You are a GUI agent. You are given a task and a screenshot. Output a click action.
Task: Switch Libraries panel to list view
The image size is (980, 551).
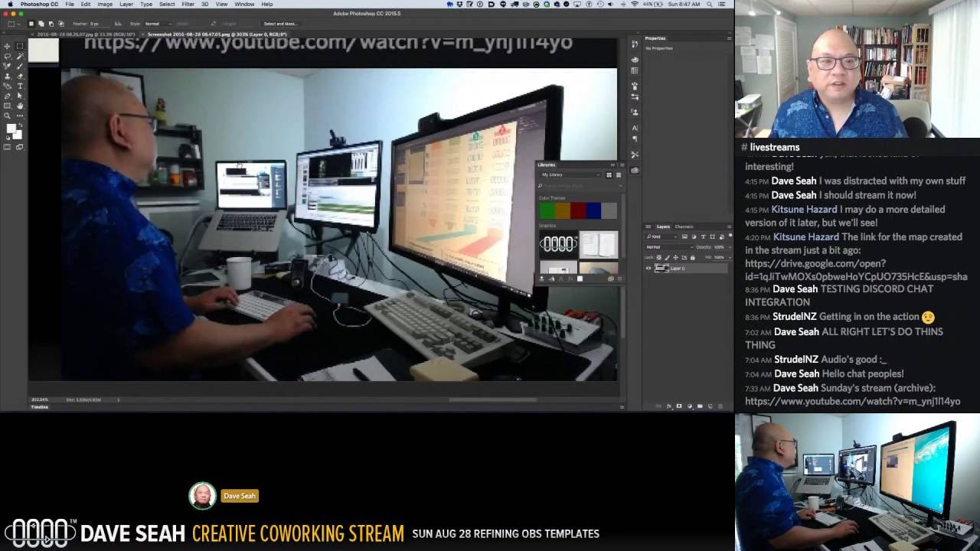click(619, 174)
